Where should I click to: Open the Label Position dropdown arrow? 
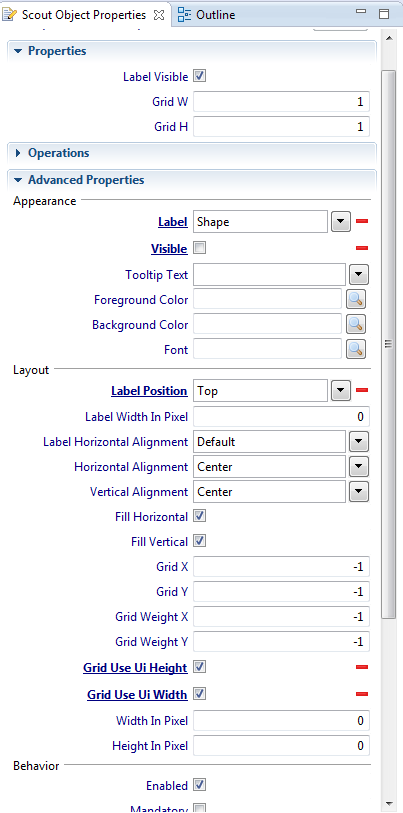[340, 390]
